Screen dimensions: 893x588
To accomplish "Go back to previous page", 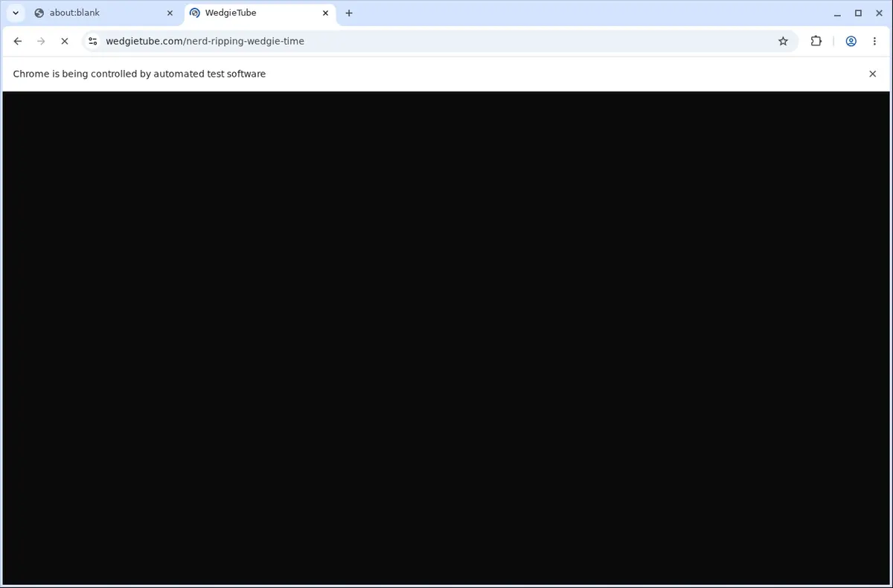I will (x=18, y=41).
